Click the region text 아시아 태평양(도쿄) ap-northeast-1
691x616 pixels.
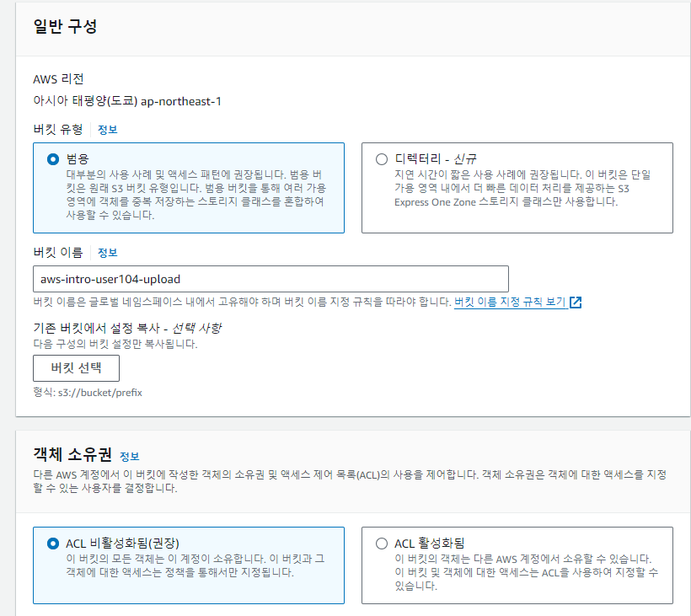127,101
